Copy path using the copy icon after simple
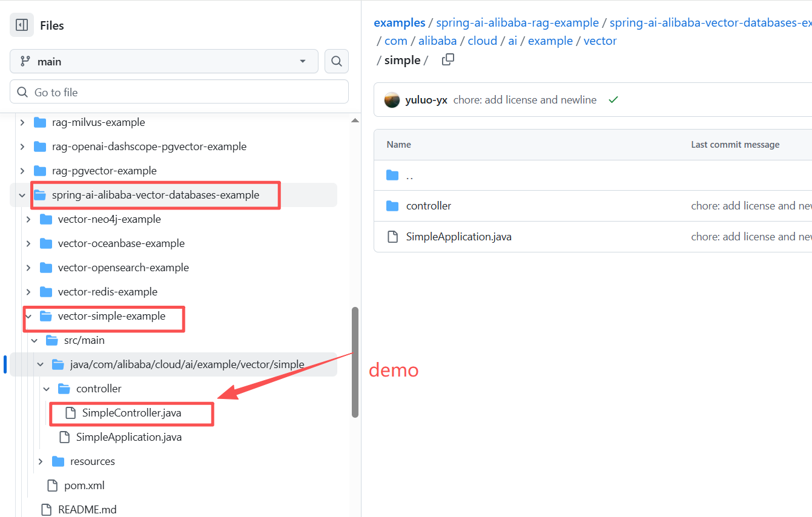812x517 pixels. [x=448, y=59]
